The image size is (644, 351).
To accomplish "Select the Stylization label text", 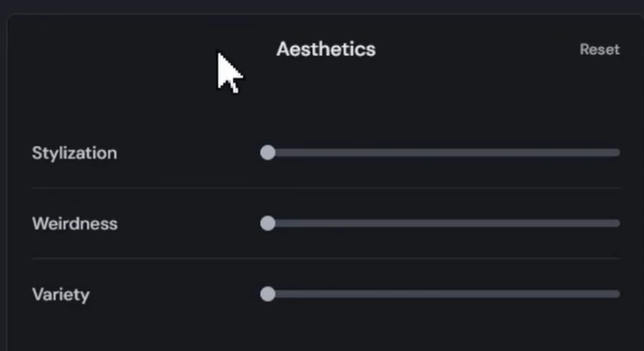I will (74, 153).
